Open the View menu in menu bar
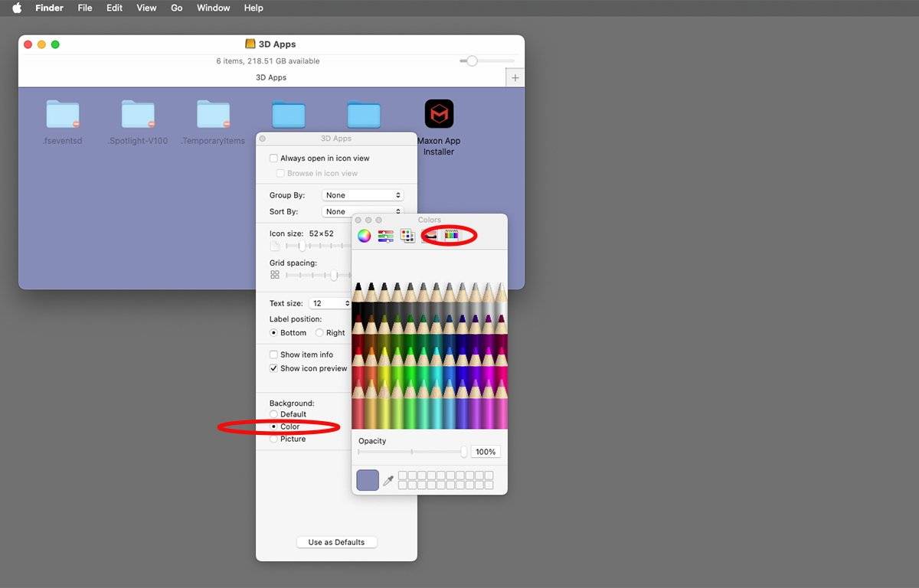Screen dimensions: 919x588 point(146,8)
